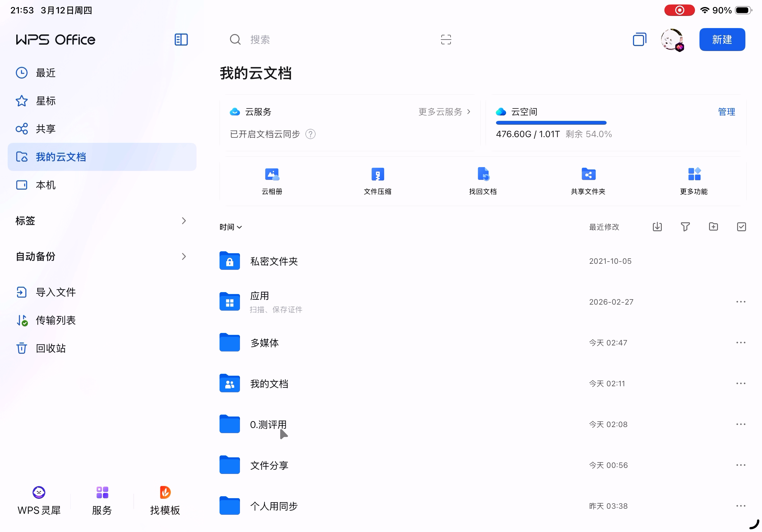The height and width of the screenshot is (532, 762).
Task: Open the filter funnel icon
Action: [685, 227]
